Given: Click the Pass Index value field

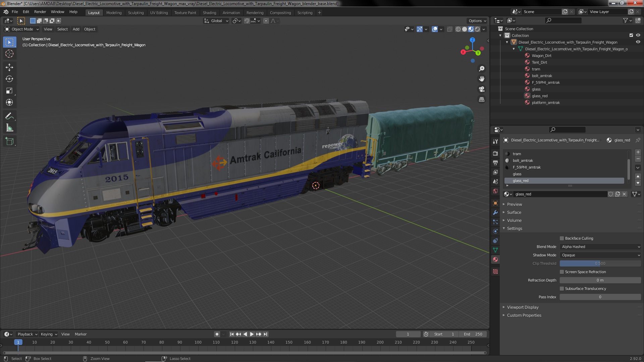Looking at the screenshot, I should [600, 297].
